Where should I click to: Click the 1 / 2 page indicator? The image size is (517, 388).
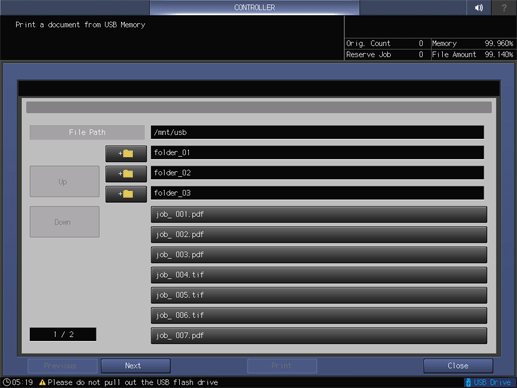[63, 334]
